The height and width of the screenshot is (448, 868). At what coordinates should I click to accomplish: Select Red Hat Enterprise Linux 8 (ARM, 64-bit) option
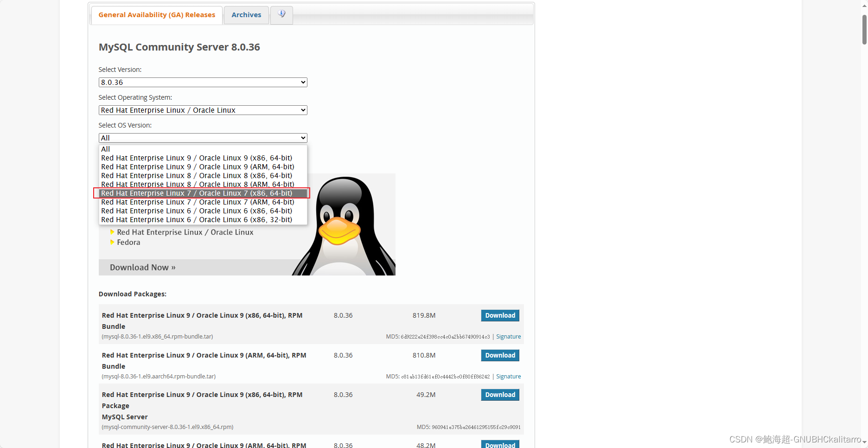(x=203, y=184)
